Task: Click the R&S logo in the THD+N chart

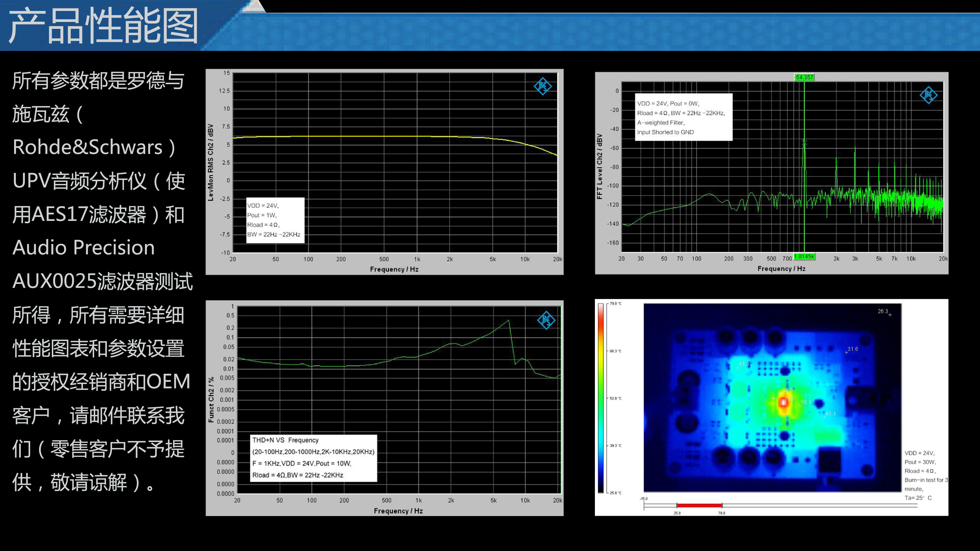Action: click(546, 320)
